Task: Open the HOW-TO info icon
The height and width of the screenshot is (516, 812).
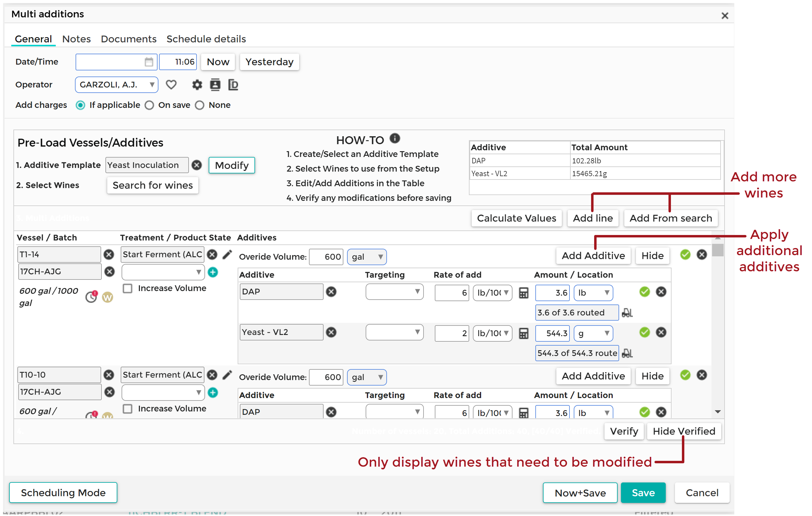Action: [x=395, y=138]
